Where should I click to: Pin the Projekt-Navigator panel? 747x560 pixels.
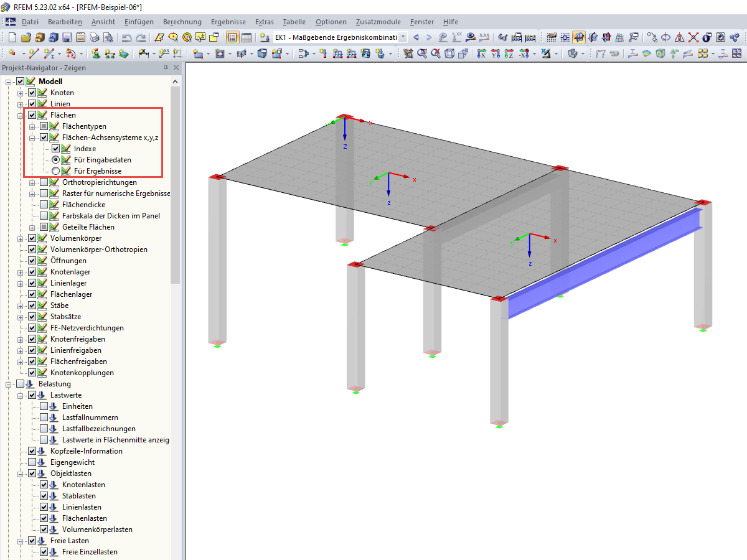tap(166, 68)
